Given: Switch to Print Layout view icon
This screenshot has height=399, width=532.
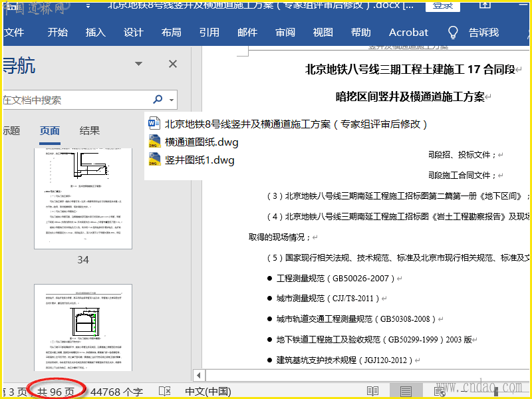Looking at the screenshot, I should [x=406, y=391].
